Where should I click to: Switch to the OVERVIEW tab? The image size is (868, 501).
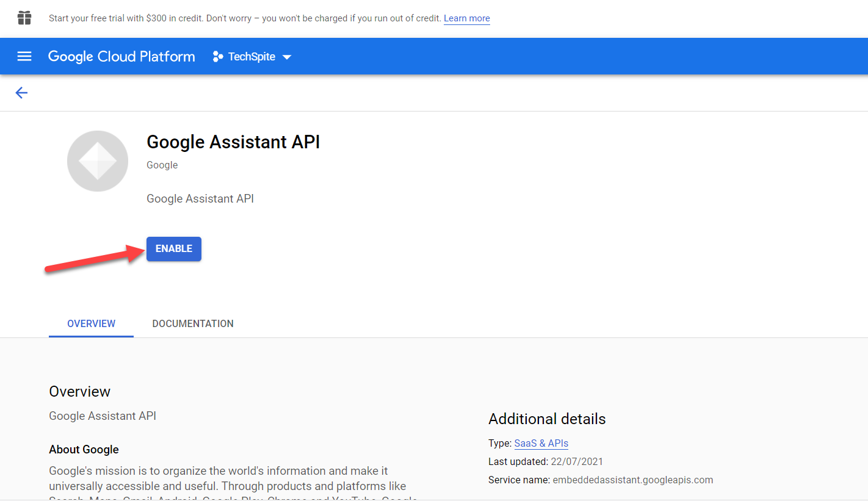(x=91, y=323)
